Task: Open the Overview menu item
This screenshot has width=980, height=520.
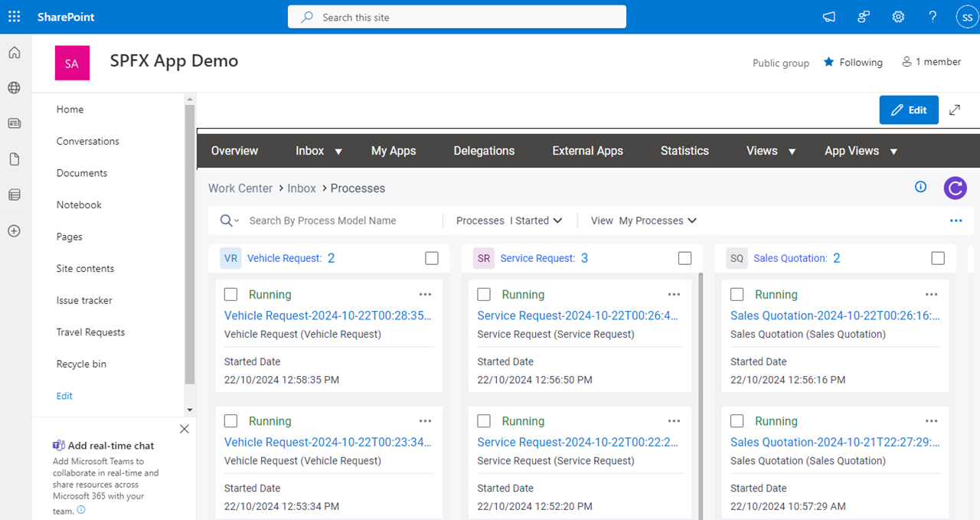Action: (234, 151)
